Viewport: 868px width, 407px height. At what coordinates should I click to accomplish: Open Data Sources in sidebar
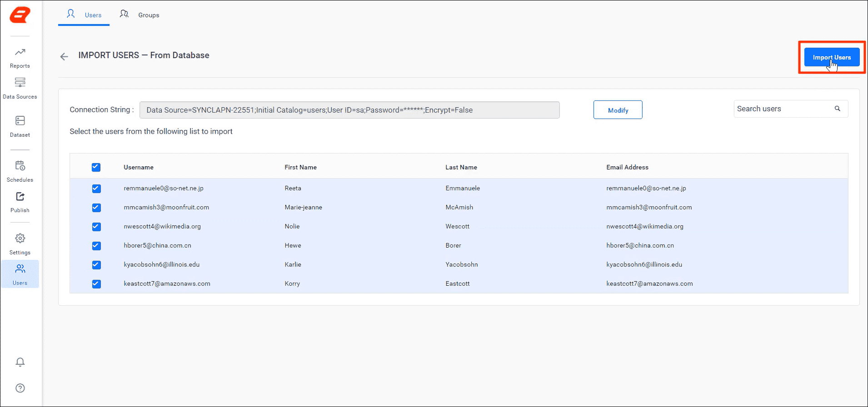tap(20, 89)
